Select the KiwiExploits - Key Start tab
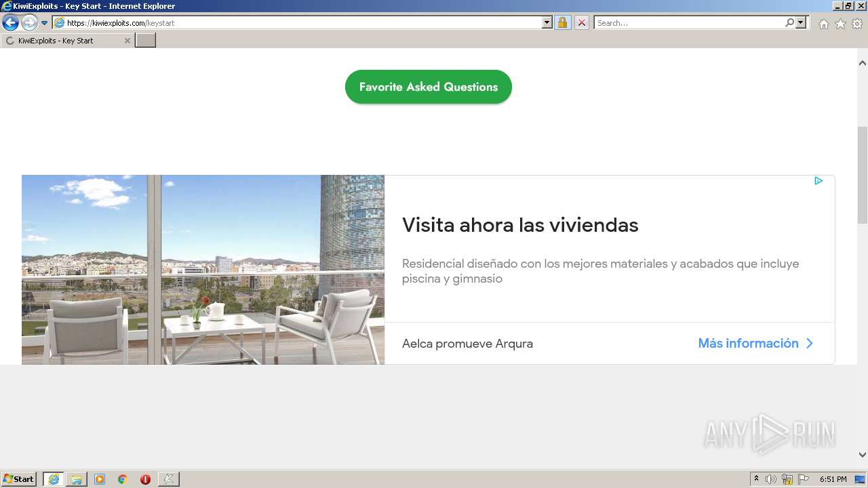 66,41
